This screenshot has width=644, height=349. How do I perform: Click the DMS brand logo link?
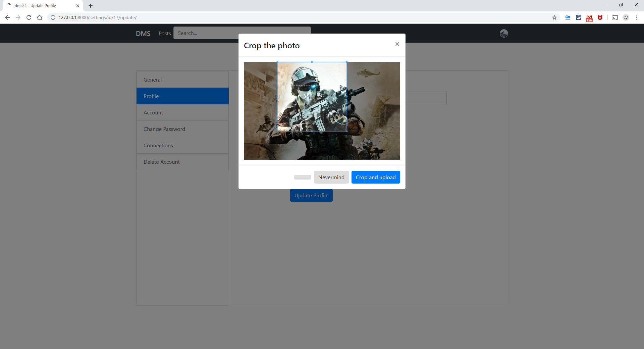(143, 33)
